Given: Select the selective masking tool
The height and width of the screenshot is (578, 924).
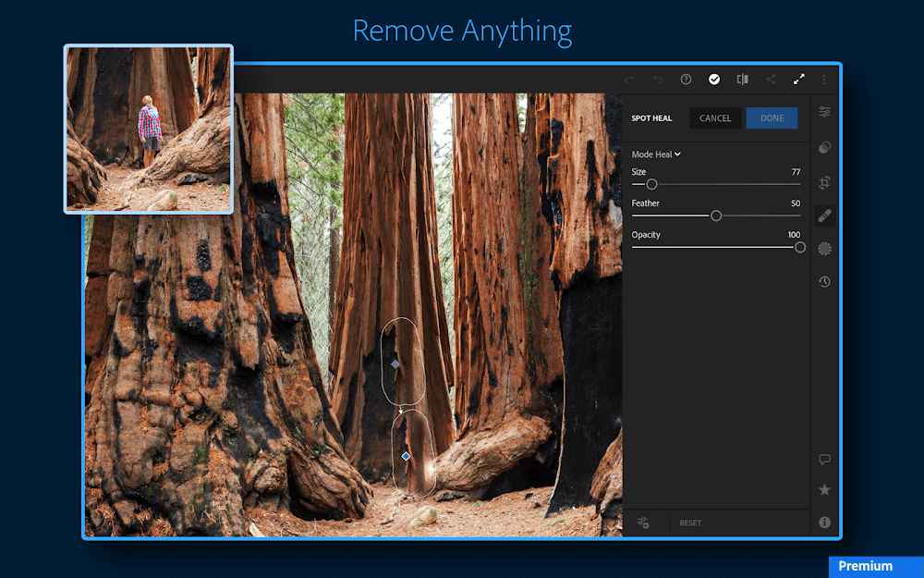Looking at the screenshot, I should pyautogui.click(x=824, y=248).
